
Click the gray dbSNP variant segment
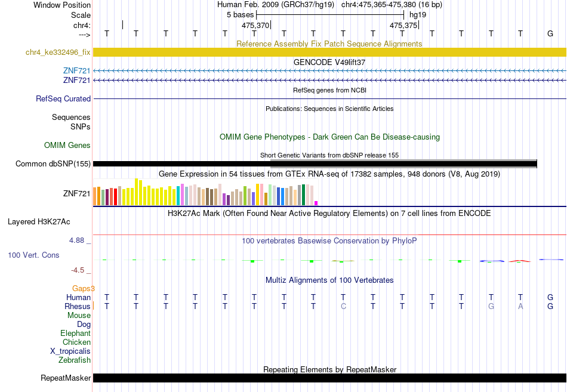coord(403,164)
